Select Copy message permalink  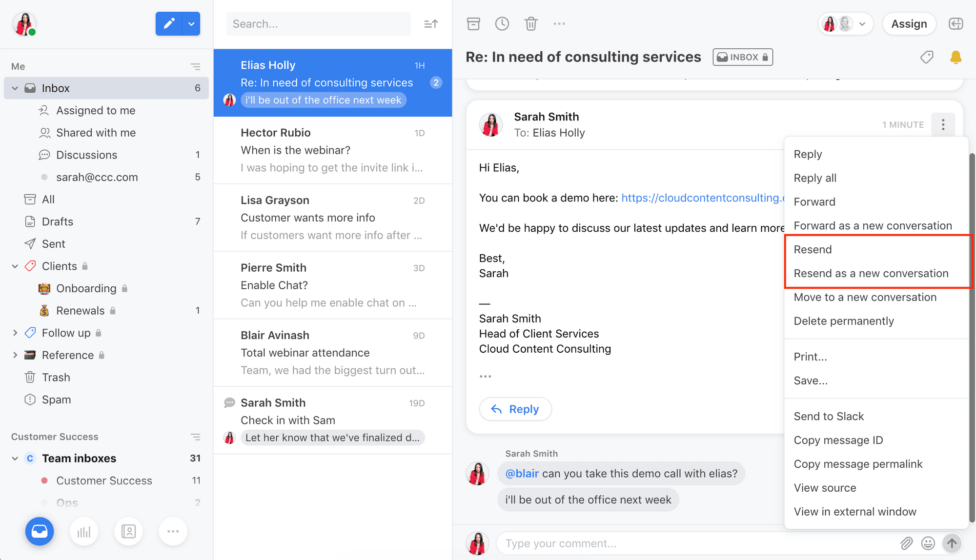click(876, 464)
